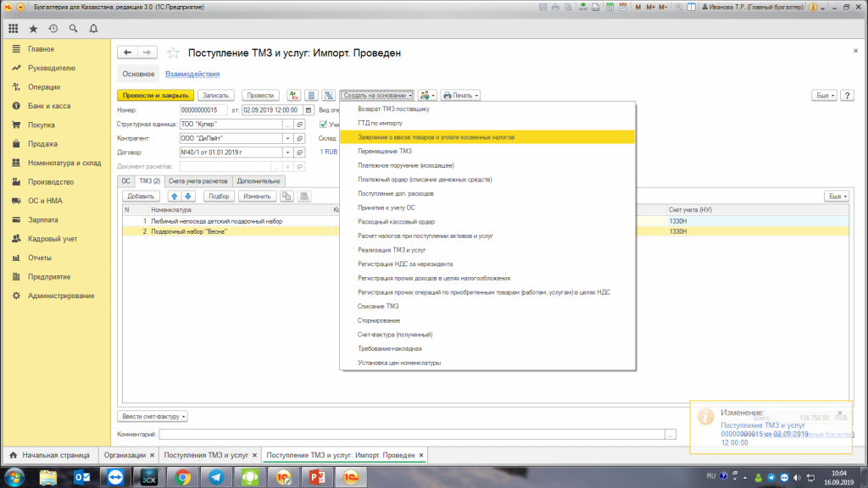Open Администрирование section in sidebar

[61, 296]
